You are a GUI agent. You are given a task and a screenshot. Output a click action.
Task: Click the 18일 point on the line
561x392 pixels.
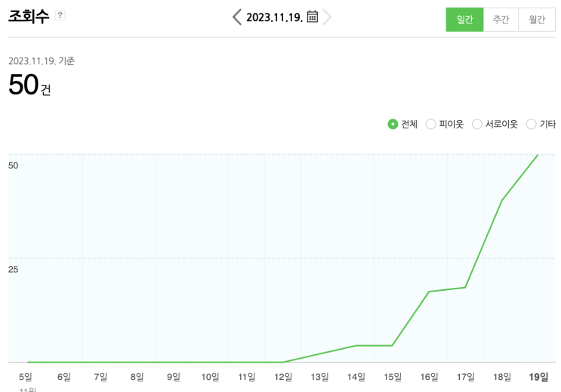(501, 200)
